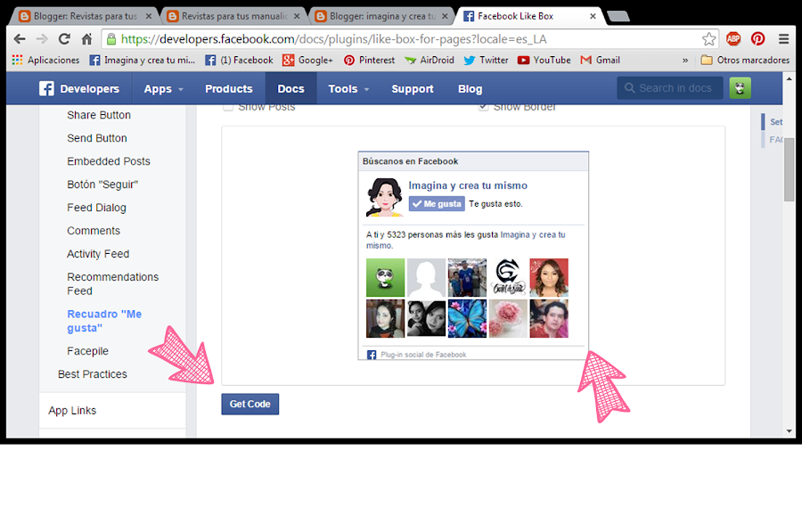Toggle the Show Border checkbox
This screenshot has height=532, width=802.
[x=483, y=106]
